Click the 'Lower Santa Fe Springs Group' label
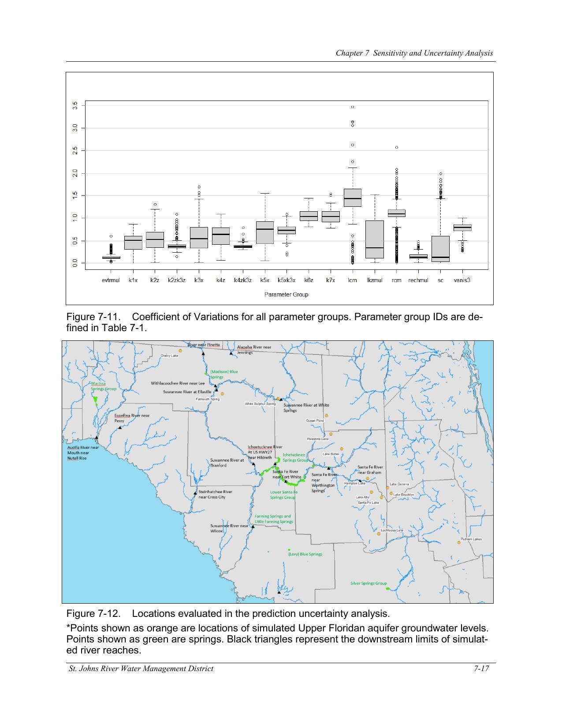 click(x=283, y=495)
